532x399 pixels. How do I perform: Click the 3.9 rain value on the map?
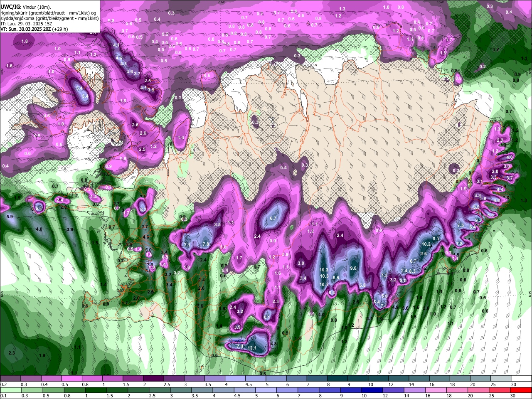click(x=70, y=230)
